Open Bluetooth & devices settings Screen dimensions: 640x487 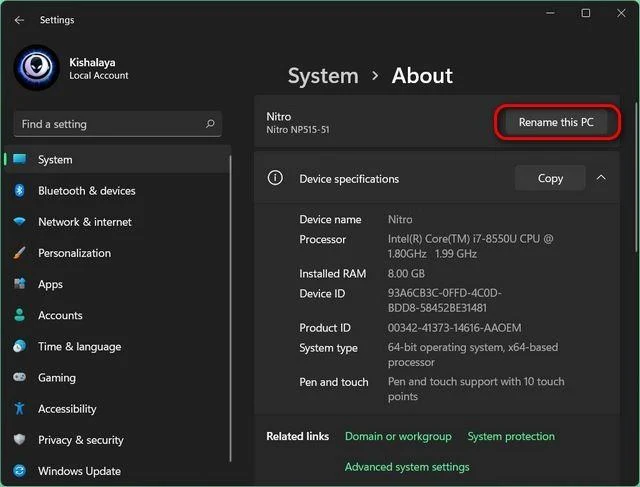coord(118,191)
